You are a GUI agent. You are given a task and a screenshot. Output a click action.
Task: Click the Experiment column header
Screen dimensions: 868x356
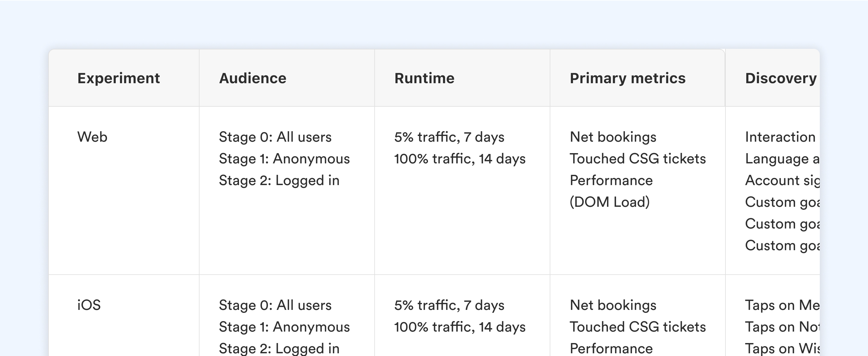(119, 78)
